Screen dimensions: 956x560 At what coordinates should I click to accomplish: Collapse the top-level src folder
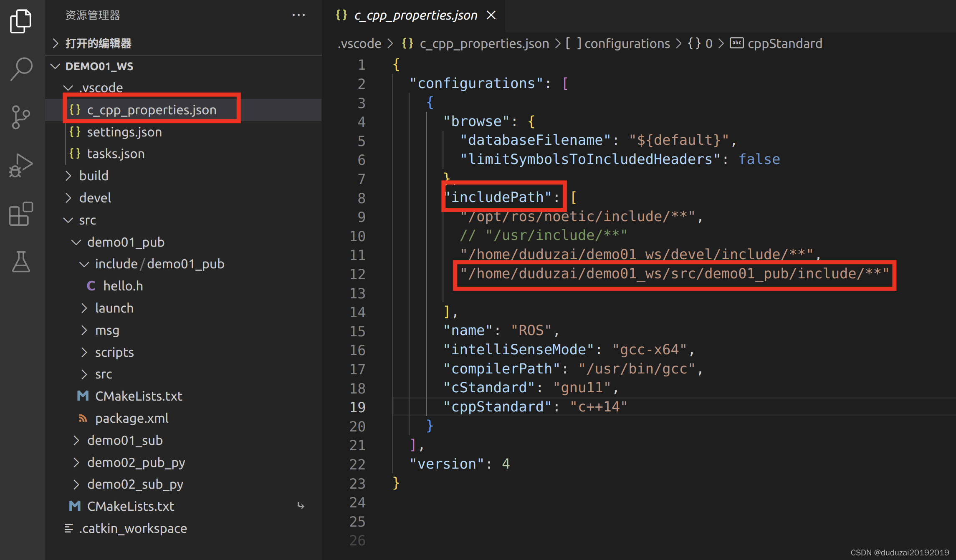tap(183, 220)
